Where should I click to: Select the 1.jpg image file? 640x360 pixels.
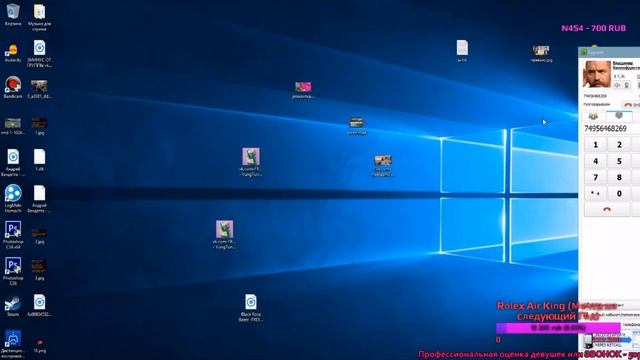tap(39, 126)
